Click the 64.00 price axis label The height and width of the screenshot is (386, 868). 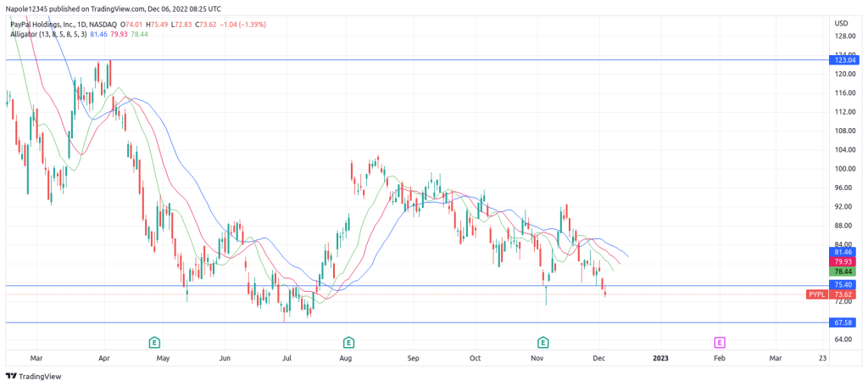(x=843, y=339)
